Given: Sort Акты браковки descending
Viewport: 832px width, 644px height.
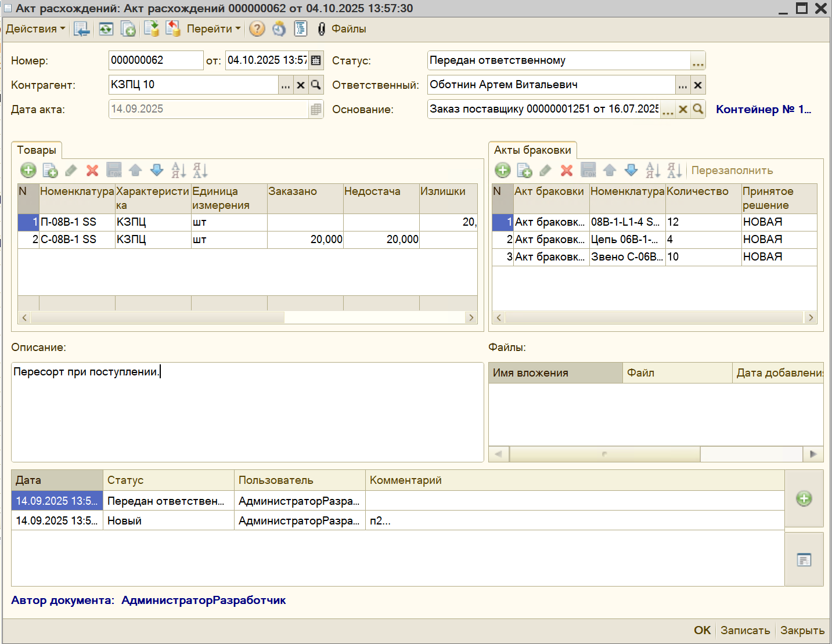Looking at the screenshot, I should (x=674, y=170).
